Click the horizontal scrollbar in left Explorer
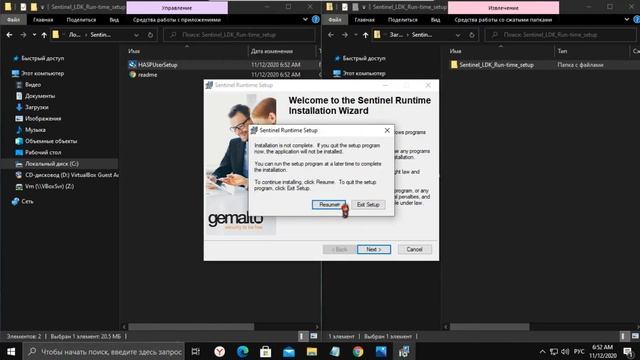Image resolution: width=640 pixels, height=360 pixels. [191, 327]
